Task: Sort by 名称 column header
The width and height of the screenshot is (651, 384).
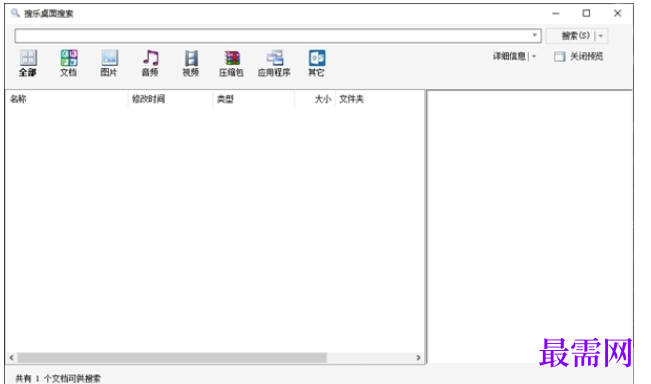Action: click(67, 99)
